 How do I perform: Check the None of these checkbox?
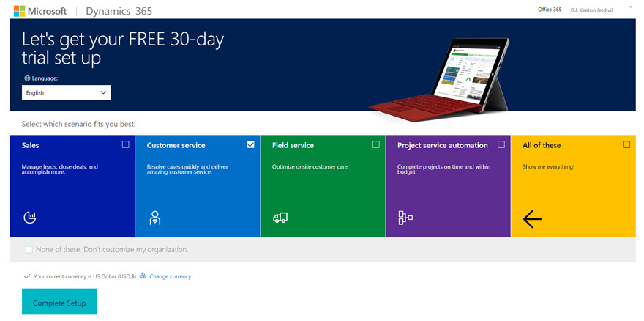coord(29,249)
